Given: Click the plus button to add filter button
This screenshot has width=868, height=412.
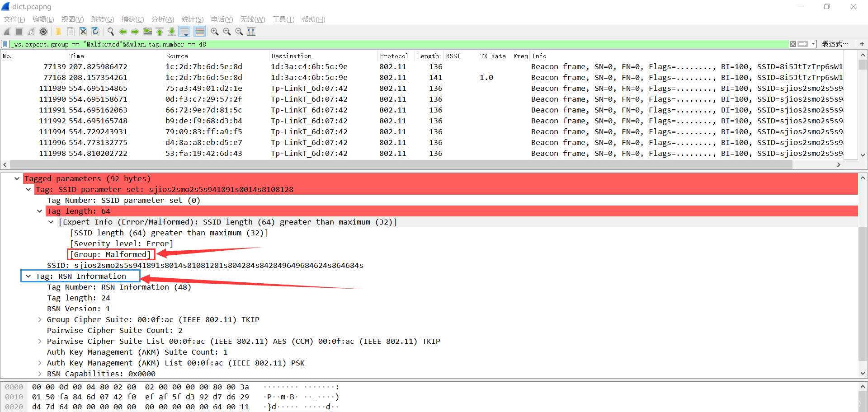Looking at the screenshot, I should pyautogui.click(x=862, y=44).
